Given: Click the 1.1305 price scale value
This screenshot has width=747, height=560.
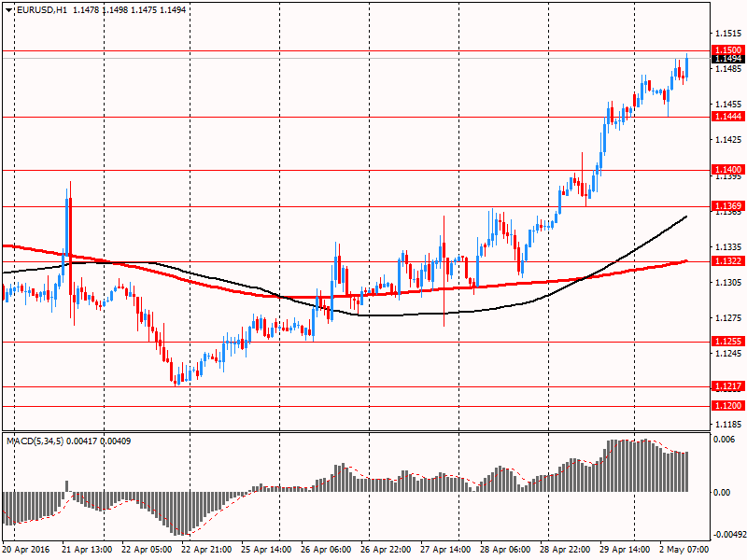Looking at the screenshot, I should coord(728,283).
